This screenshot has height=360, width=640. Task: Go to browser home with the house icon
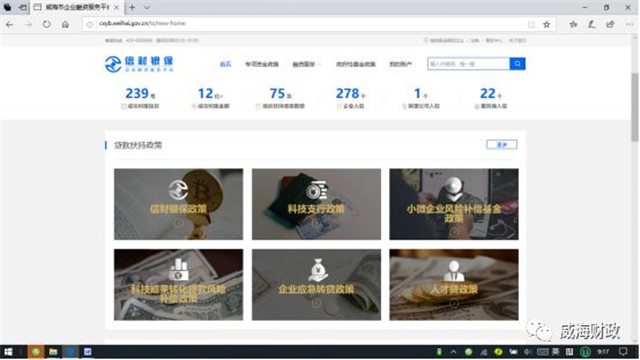point(65,24)
